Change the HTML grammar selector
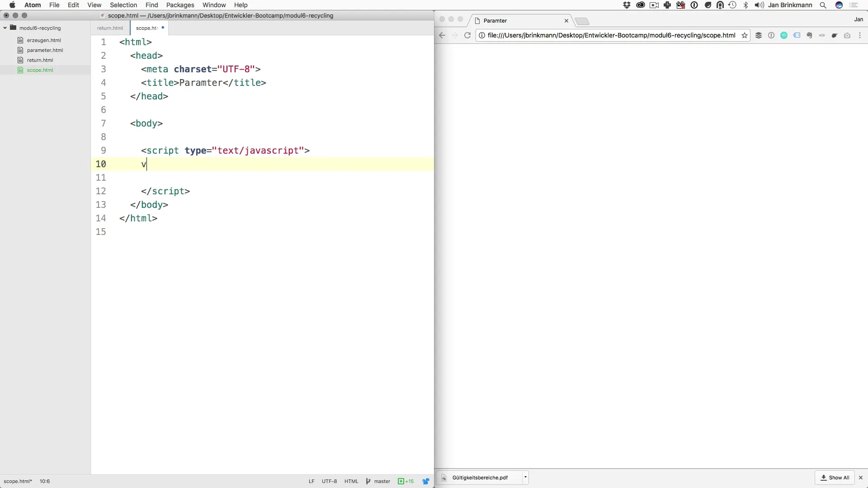The height and width of the screenshot is (488, 868). point(351,481)
